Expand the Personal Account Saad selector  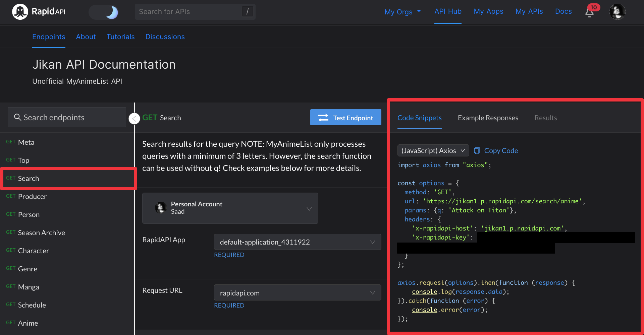pyautogui.click(x=230, y=208)
